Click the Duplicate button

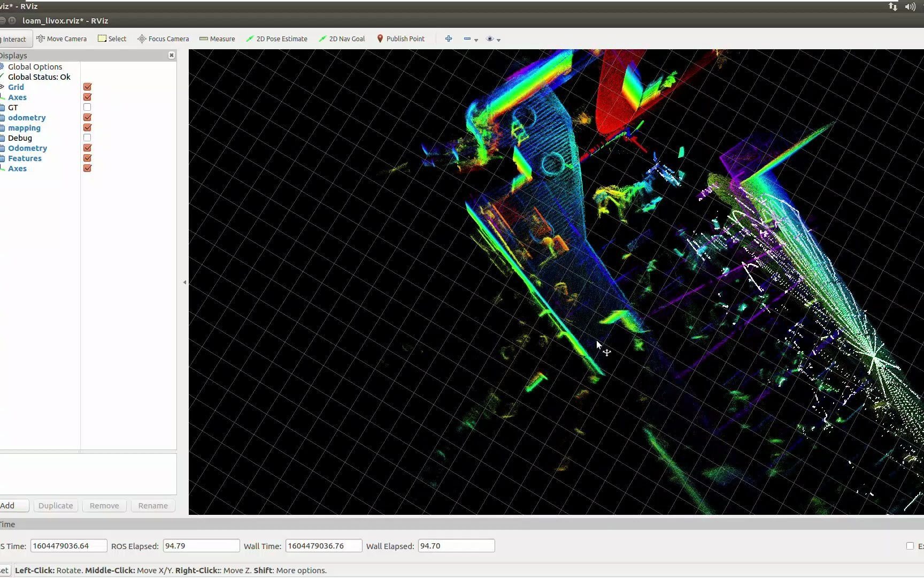(56, 505)
